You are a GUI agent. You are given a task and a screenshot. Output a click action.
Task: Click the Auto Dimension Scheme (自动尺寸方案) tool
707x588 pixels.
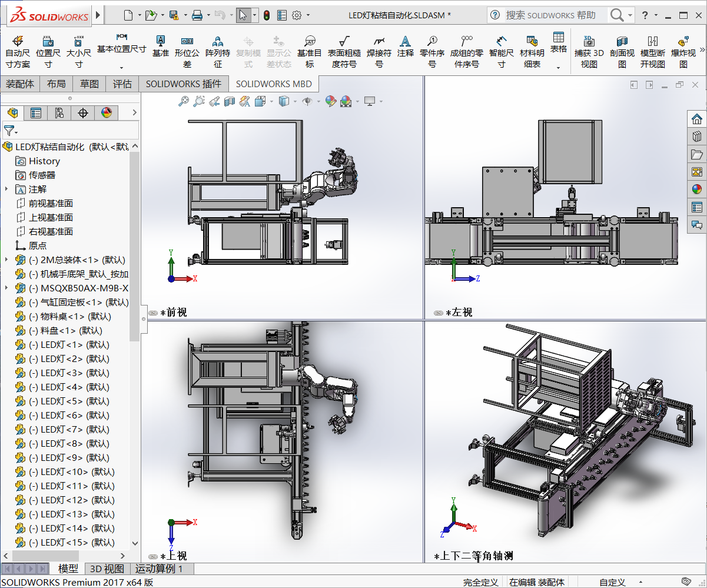pos(18,51)
